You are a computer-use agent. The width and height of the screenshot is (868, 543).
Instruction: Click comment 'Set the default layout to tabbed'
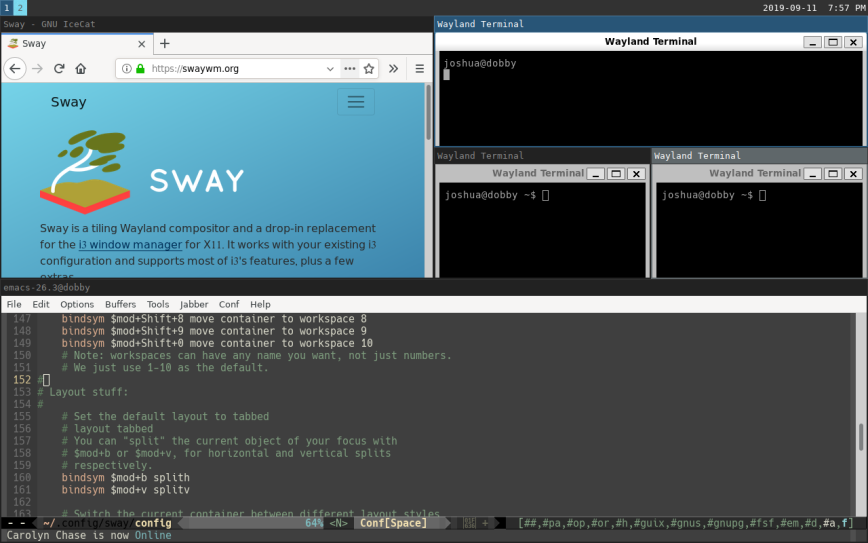[x=165, y=416]
